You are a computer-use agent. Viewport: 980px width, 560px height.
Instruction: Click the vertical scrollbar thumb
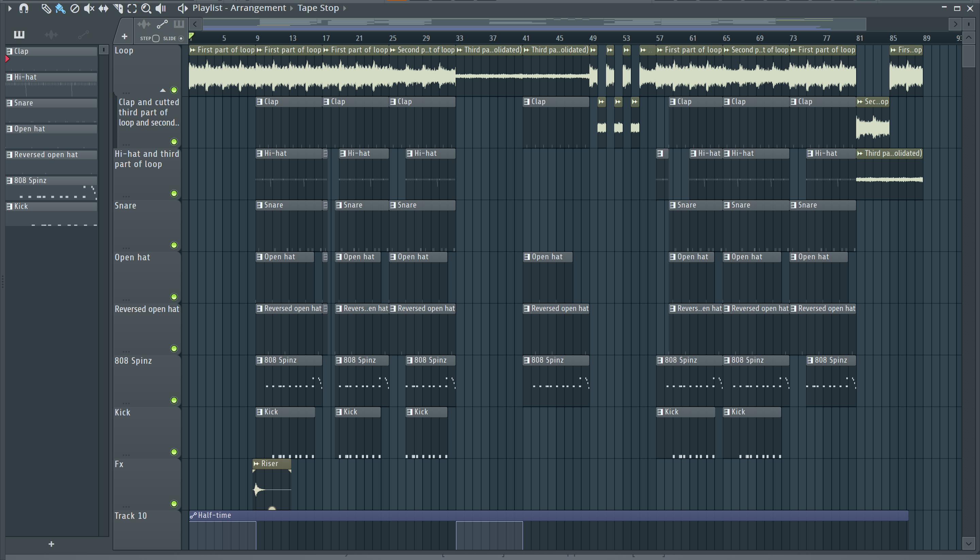pyautogui.click(x=968, y=56)
